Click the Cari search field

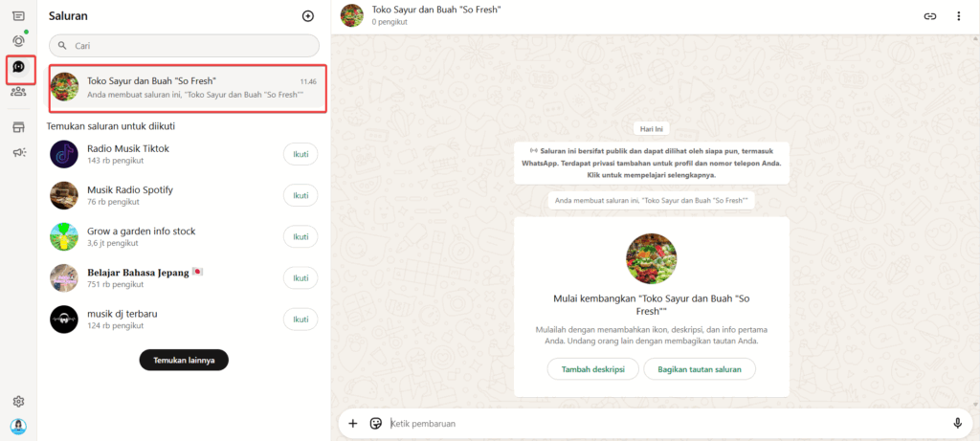point(184,45)
